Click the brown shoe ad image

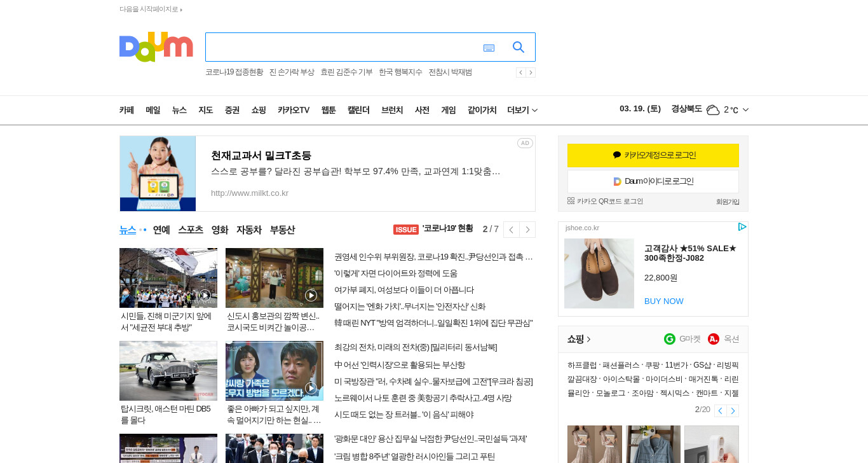point(599,273)
